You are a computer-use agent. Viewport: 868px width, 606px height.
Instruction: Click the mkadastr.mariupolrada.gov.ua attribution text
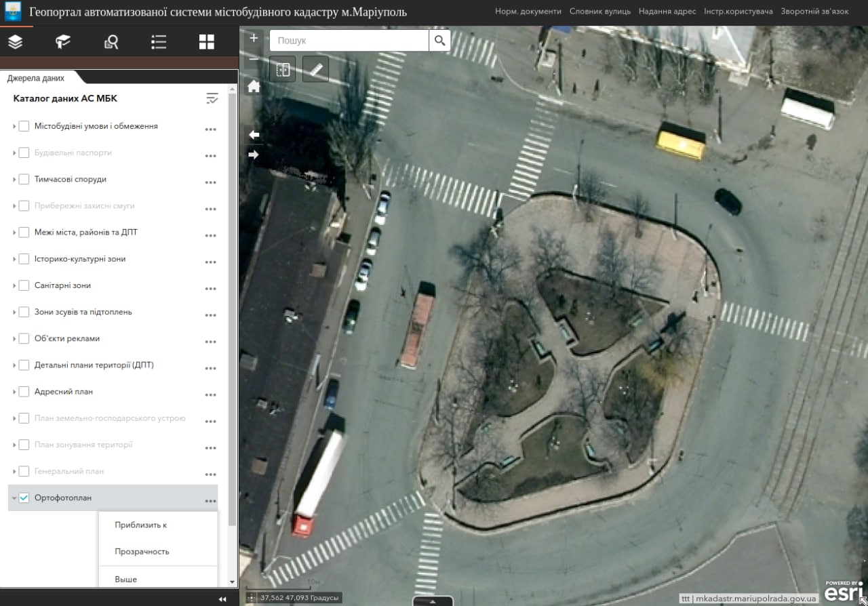755,599
